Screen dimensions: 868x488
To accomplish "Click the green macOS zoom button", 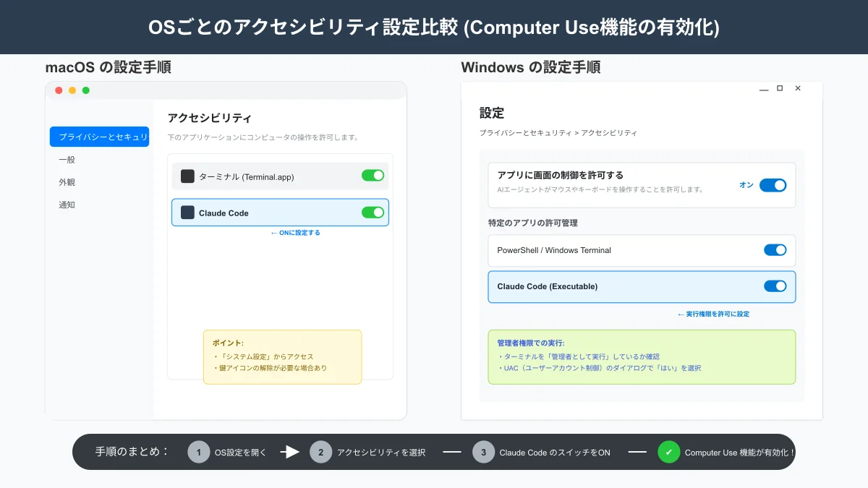I will click(86, 90).
